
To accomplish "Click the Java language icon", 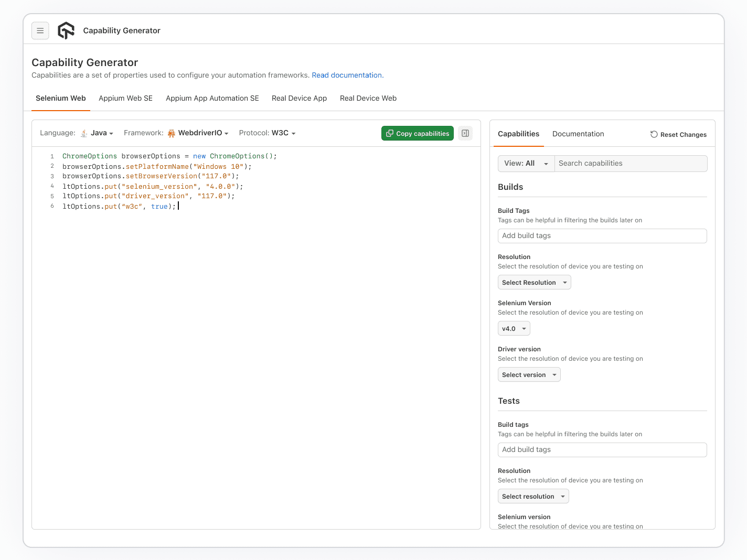I will pos(83,133).
